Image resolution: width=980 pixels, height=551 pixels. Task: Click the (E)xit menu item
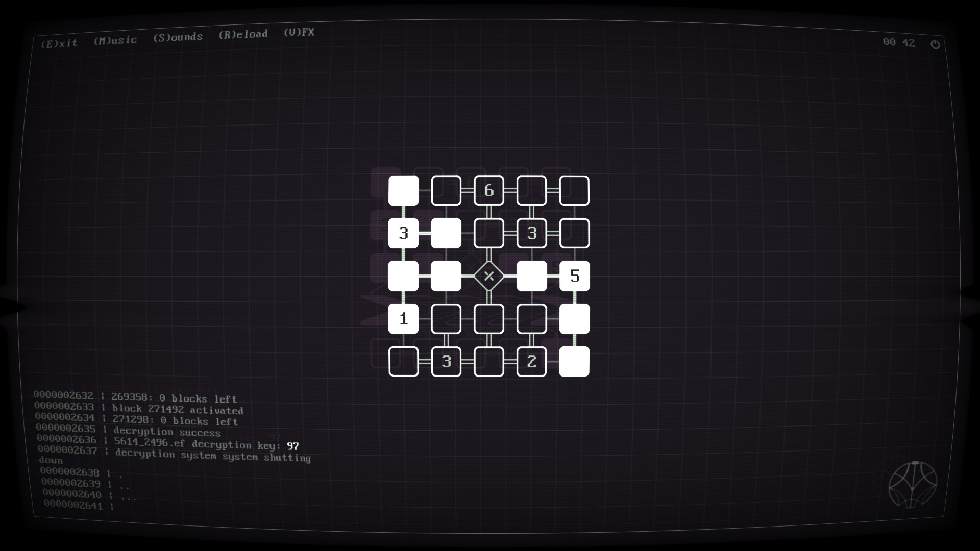59,43
